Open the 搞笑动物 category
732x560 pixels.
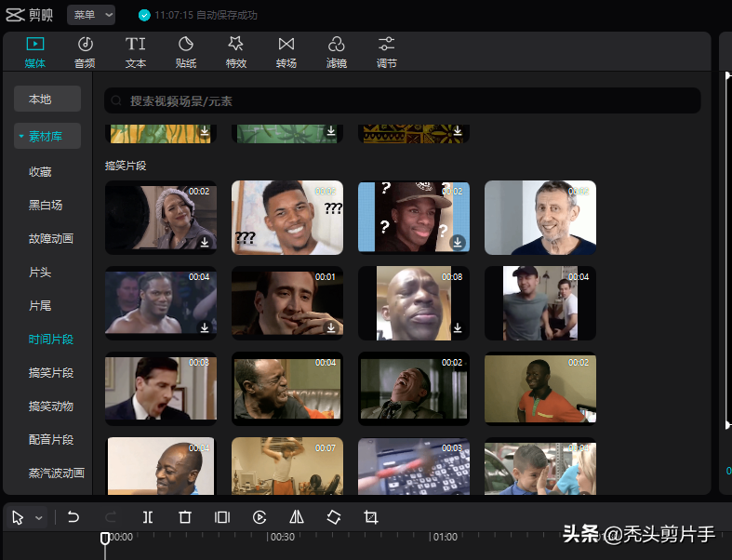coord(51,407)
